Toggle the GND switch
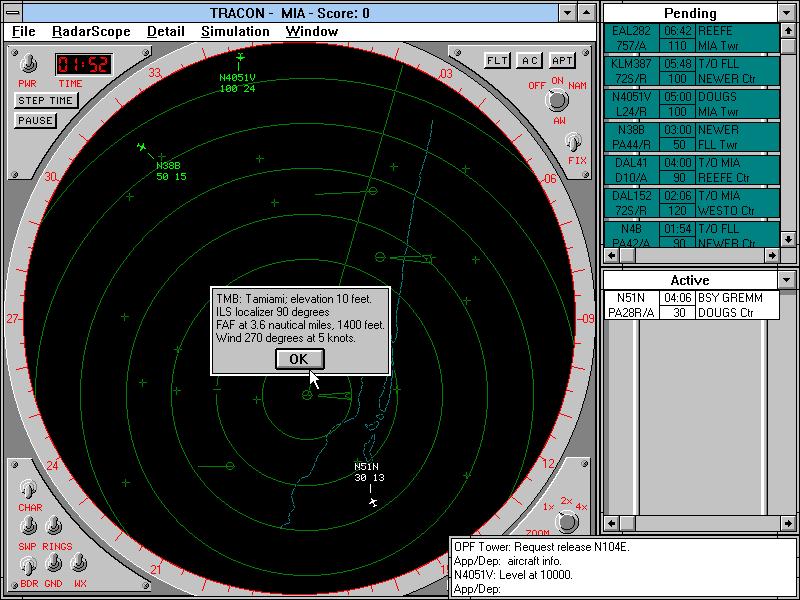This screenshot has width=800, height=600. tap(54, 564)
